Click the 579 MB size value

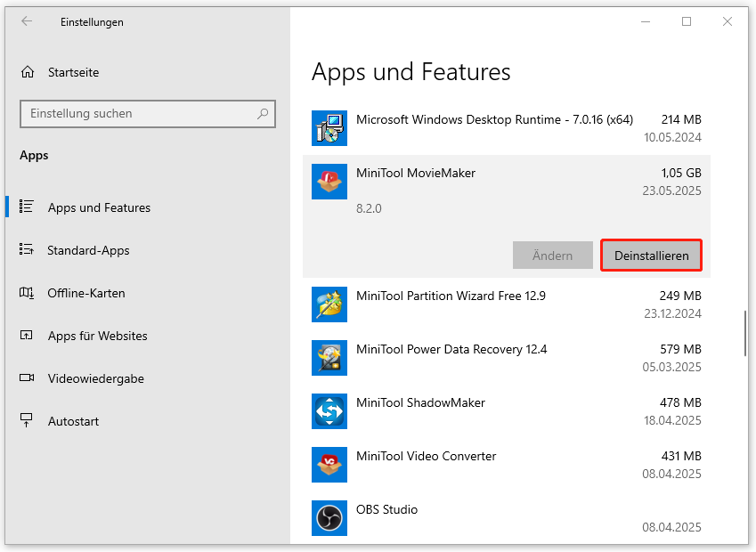681,349
